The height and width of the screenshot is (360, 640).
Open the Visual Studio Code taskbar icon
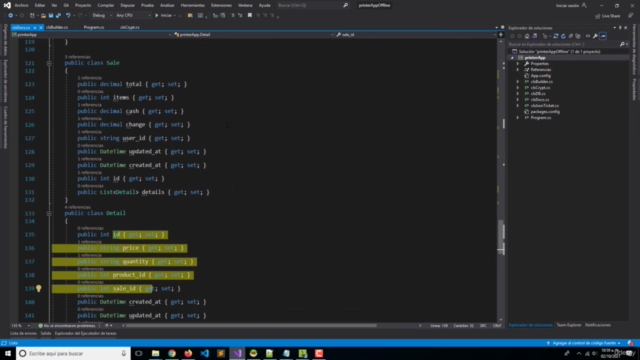[x=204, y=353]
